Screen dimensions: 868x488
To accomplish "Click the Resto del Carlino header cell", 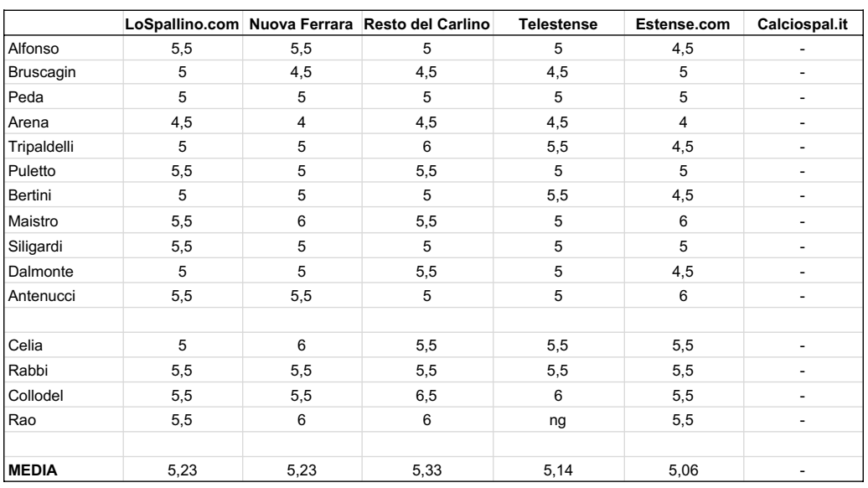I will [426, 24].
